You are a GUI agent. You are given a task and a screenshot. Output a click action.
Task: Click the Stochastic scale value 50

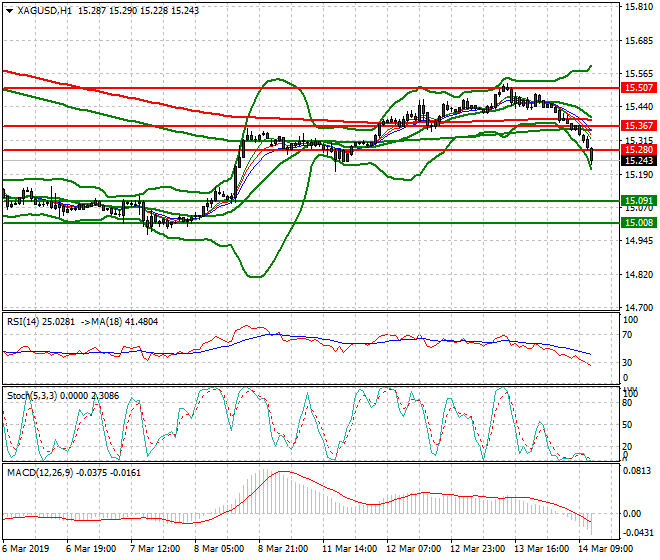point(628,424)
